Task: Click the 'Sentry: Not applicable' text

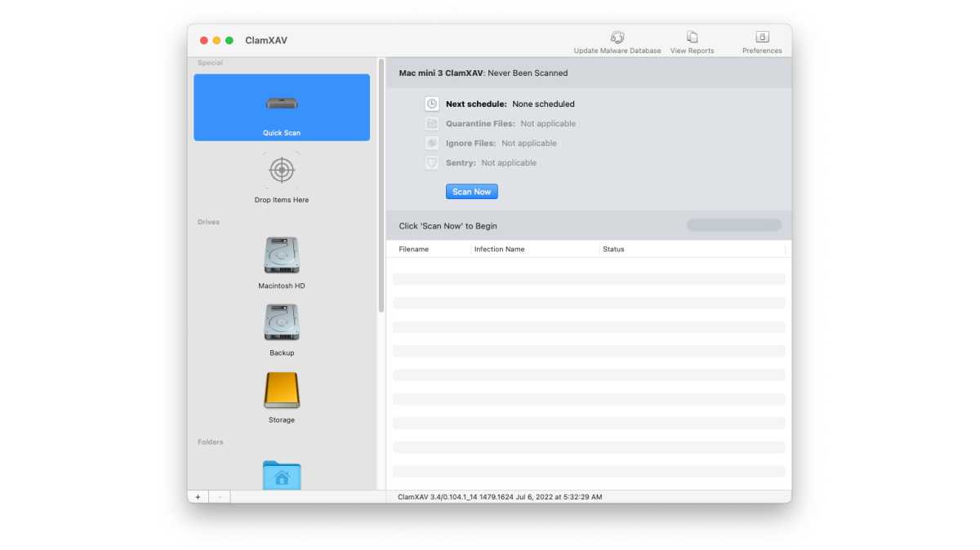Action: click(491, 162)
